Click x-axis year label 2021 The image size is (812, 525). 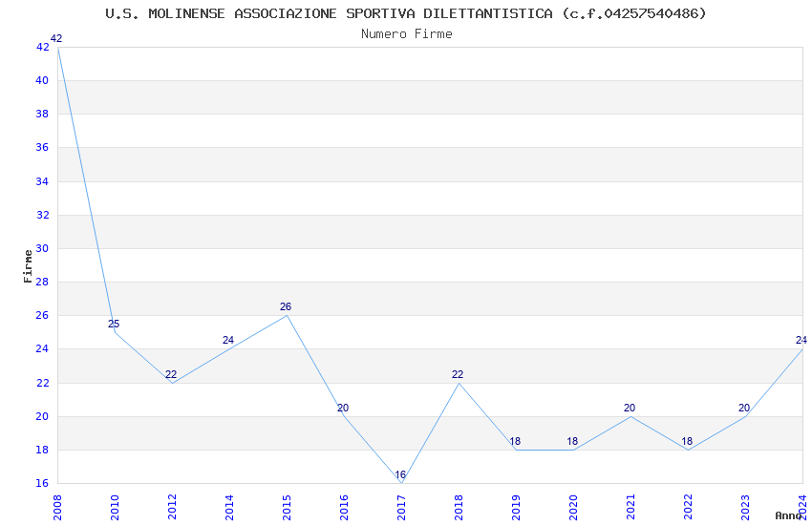[630, 508]
